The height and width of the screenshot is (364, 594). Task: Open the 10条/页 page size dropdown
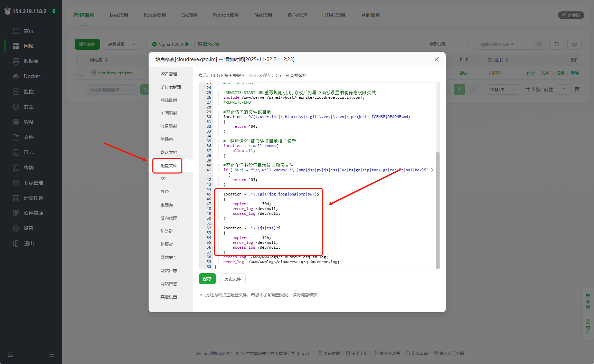click(502, 89)
